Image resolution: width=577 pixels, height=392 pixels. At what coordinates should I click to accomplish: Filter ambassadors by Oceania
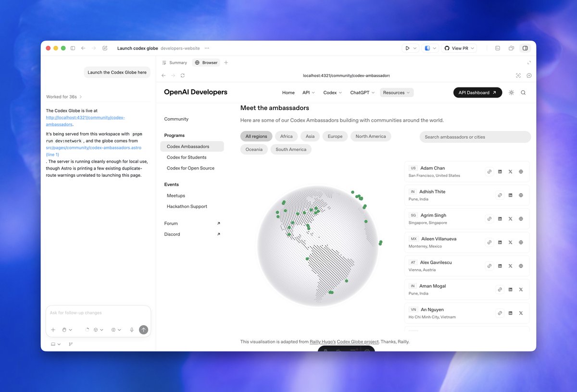[254, 149]
